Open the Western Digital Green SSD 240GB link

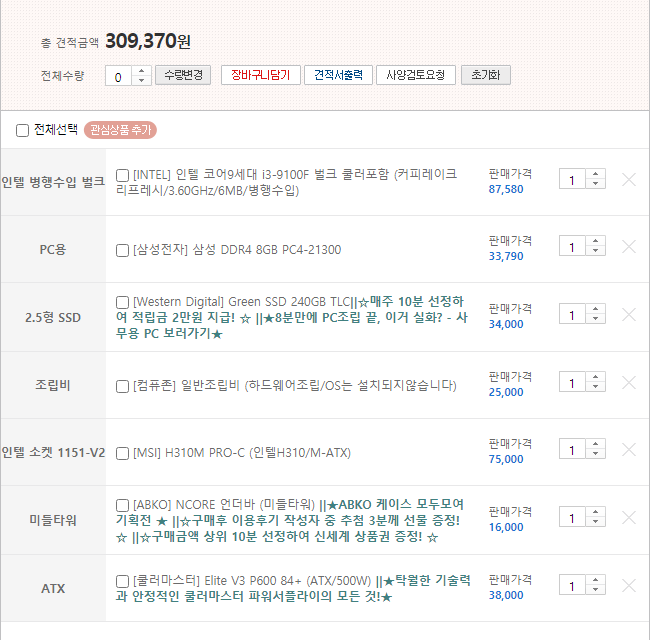pyautogui.click(x=292, y=317)
